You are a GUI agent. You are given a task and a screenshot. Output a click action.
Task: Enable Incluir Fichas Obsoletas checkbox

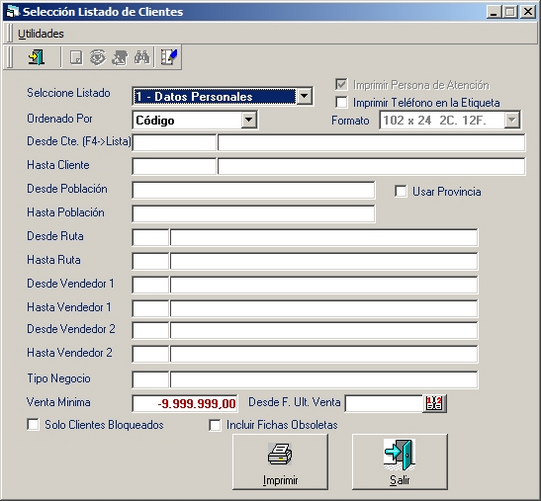point(215,425)
